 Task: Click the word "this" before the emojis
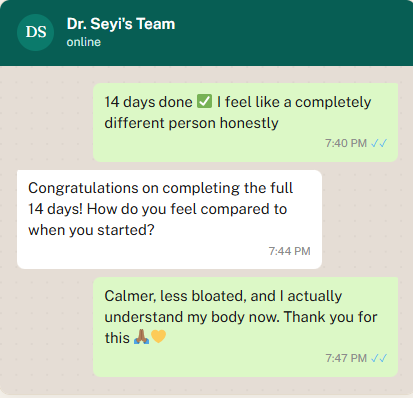[117, 338]
